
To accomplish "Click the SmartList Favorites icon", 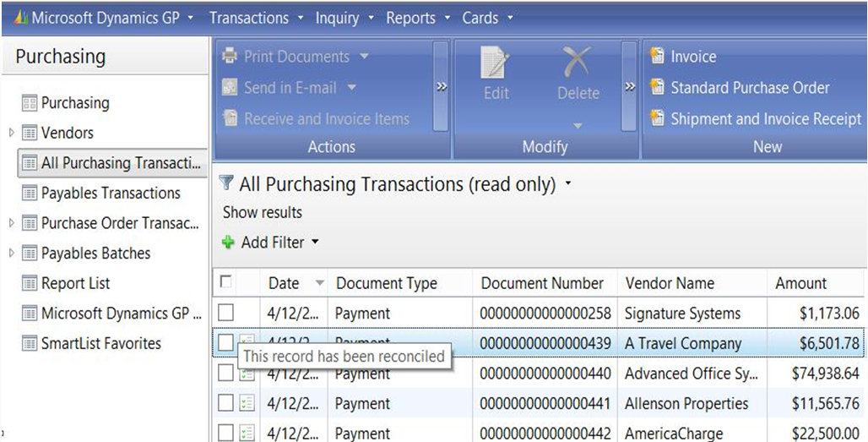I will point(30,343).
